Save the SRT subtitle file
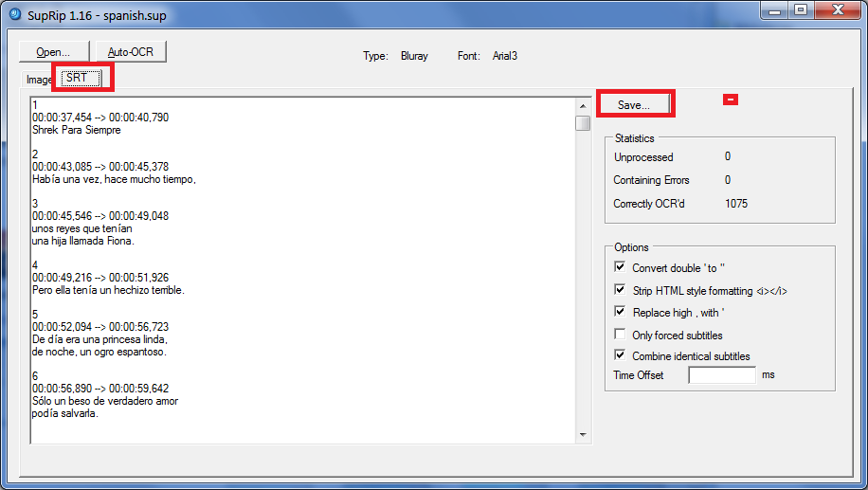Viewport: 868px width, 490px height. click(x=634, y=104)
